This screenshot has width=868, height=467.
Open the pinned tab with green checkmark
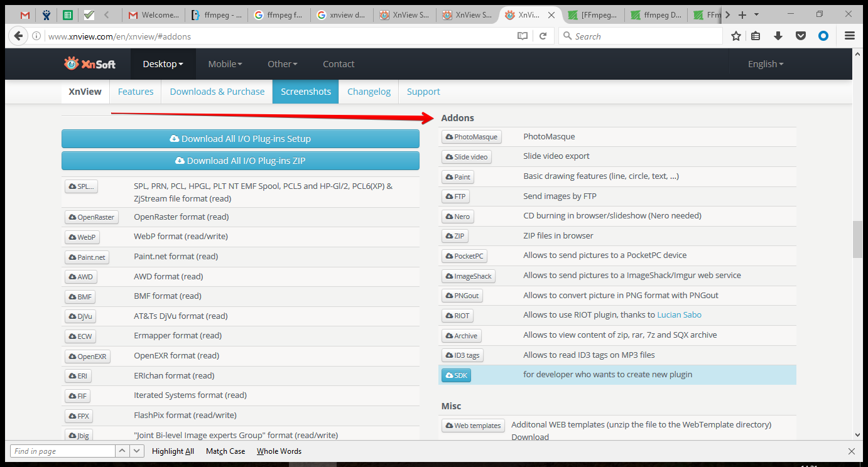89,15
